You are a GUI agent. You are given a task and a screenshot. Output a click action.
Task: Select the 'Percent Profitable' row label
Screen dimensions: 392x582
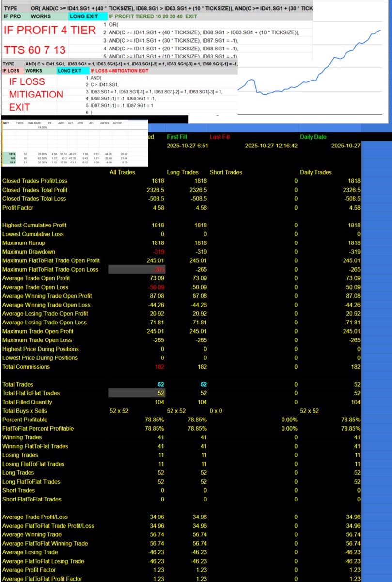[26, 420]
